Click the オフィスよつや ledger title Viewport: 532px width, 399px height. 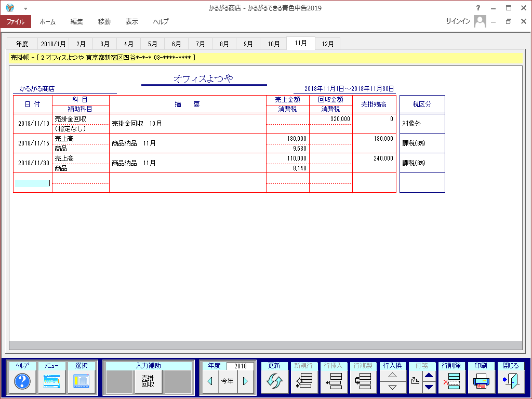(x=203, y=79)
